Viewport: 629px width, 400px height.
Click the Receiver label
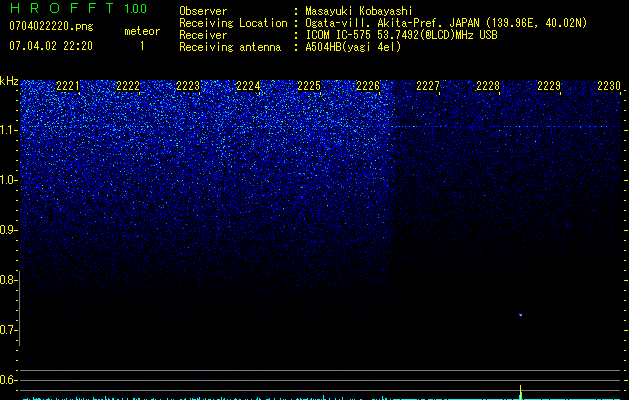click(x=203, y=35)
